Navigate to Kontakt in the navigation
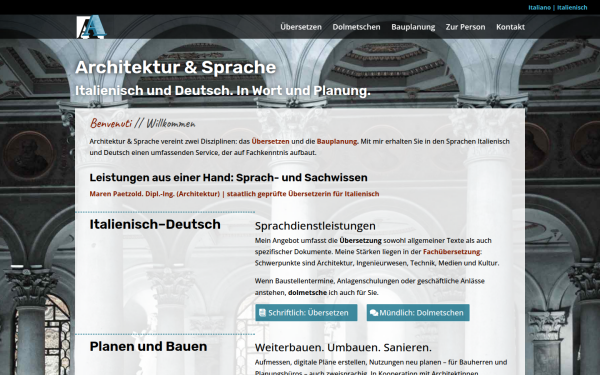This screenshot has width=600, height=375. pos(510,27)
